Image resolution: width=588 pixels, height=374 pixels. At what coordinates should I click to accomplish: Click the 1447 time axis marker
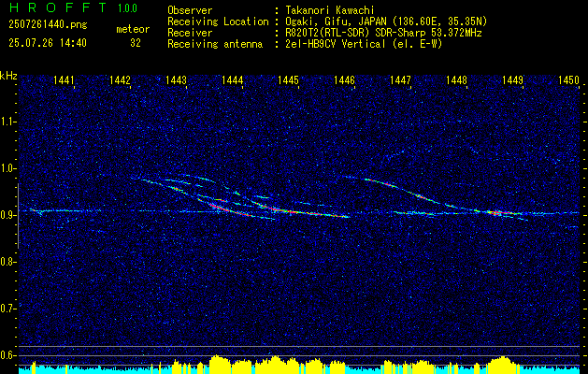click(x=400, y=79)
